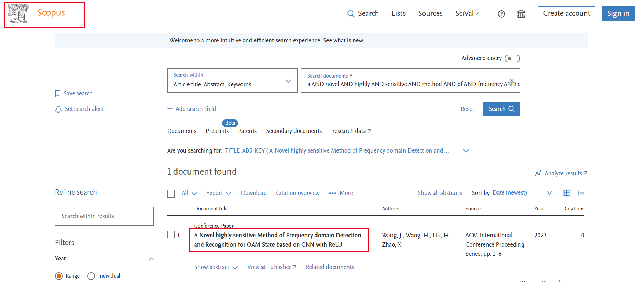The width and height of the screenshot is (644, 282).
Task: Select the Individual radio button
Action: 91,276
